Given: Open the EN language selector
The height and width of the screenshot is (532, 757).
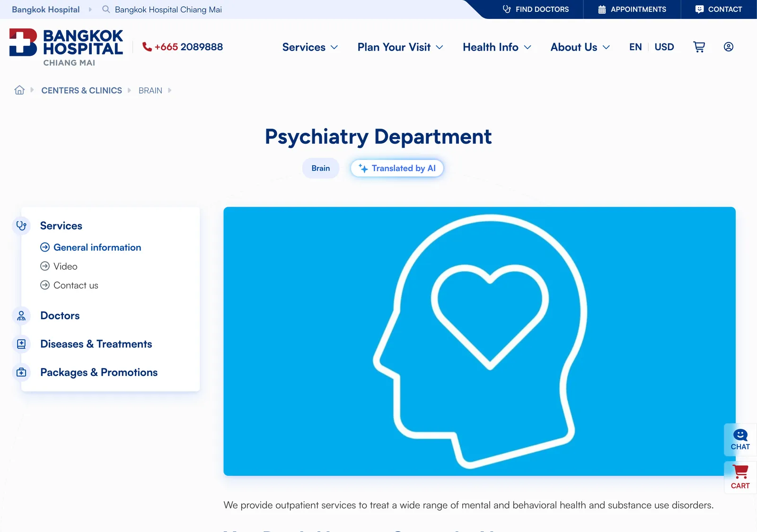Looking at the screenshot, I should pos(635,47).
